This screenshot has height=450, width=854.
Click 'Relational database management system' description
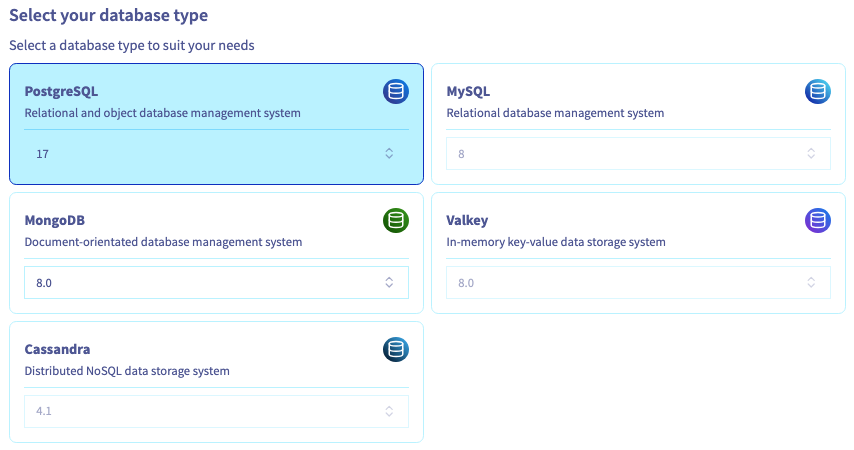tap(556, 113)
